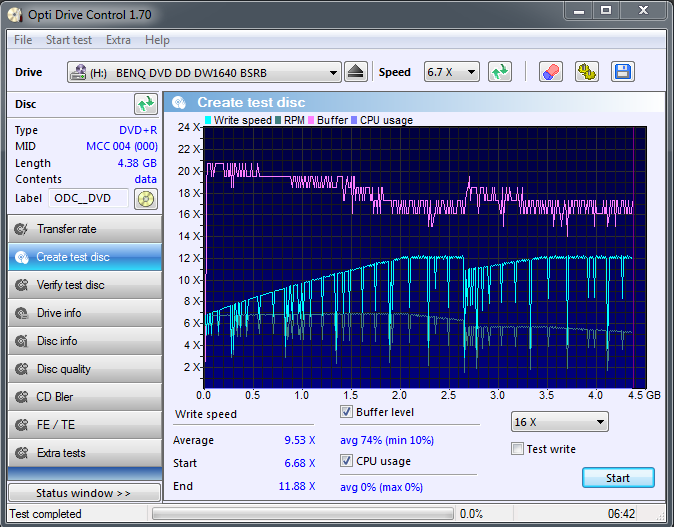Click the Transfer rate sidebar icon

(x=21, y=229)
